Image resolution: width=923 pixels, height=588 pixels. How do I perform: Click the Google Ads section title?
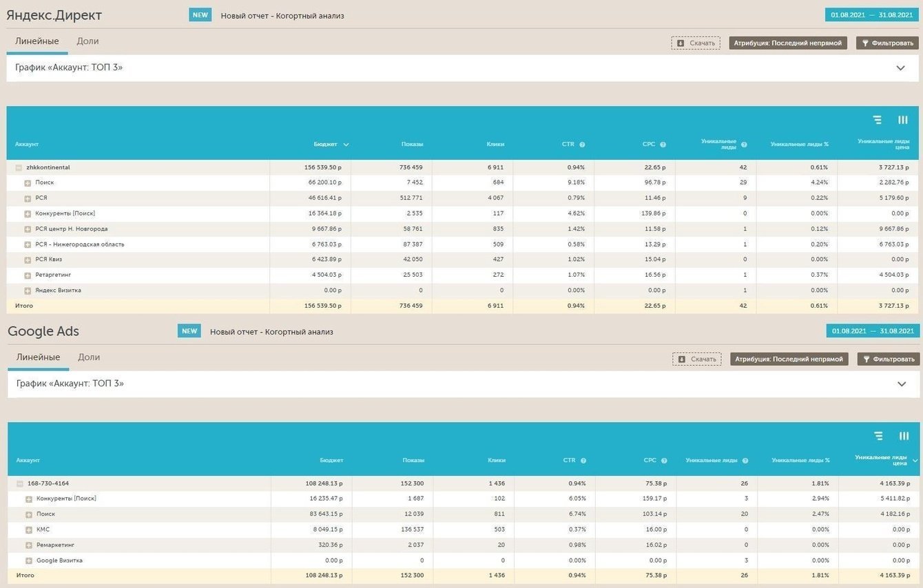(x=43, y=331)
